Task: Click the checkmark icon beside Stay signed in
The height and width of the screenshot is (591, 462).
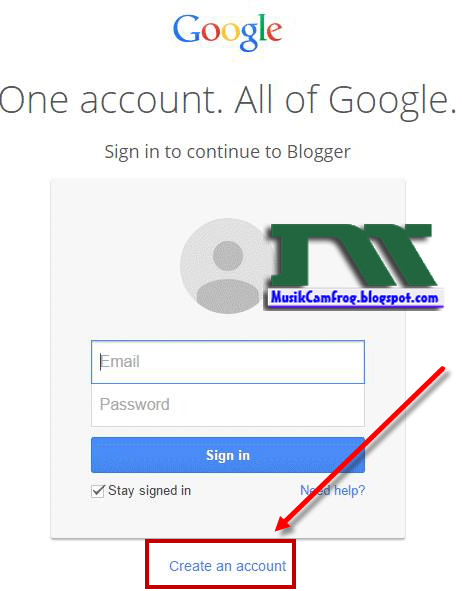Action: (x=98, y=491)
